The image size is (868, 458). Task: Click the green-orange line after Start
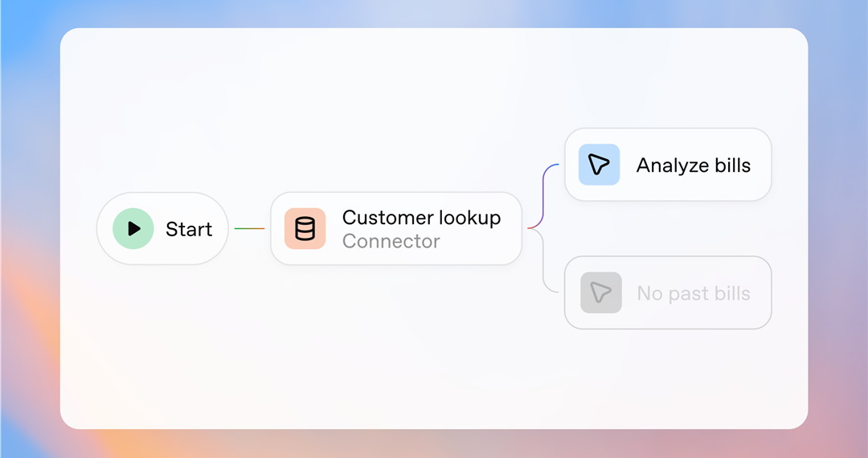pyautogui.click(x=249, y=229)
